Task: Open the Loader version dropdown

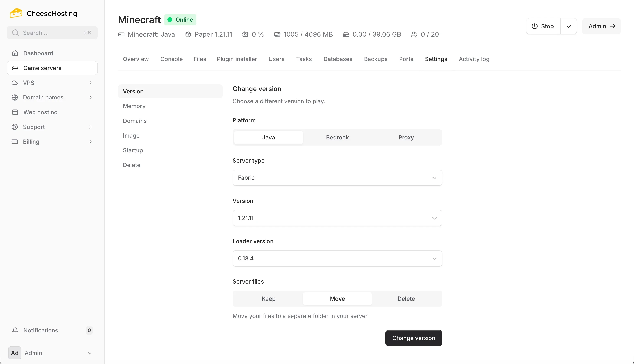Action: pos(337,258)
